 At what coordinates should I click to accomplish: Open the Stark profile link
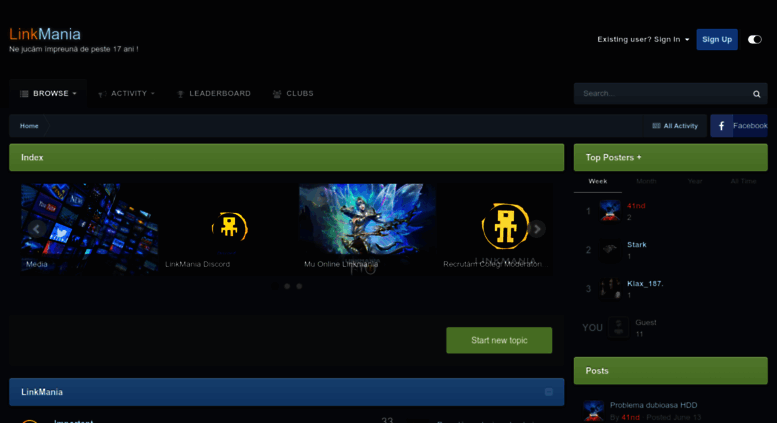[x=637, y=245]
